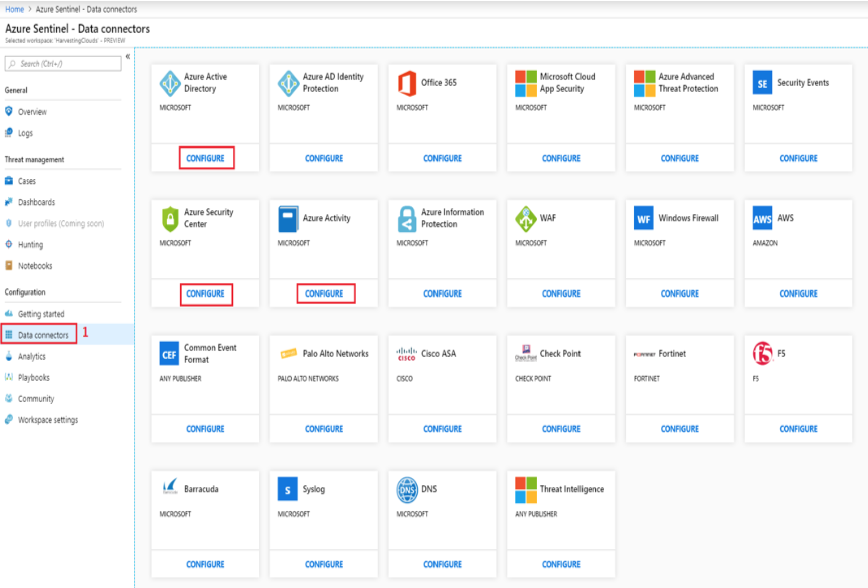Click the DNS globe icon
868x588 pixels.
click(407, 490)
